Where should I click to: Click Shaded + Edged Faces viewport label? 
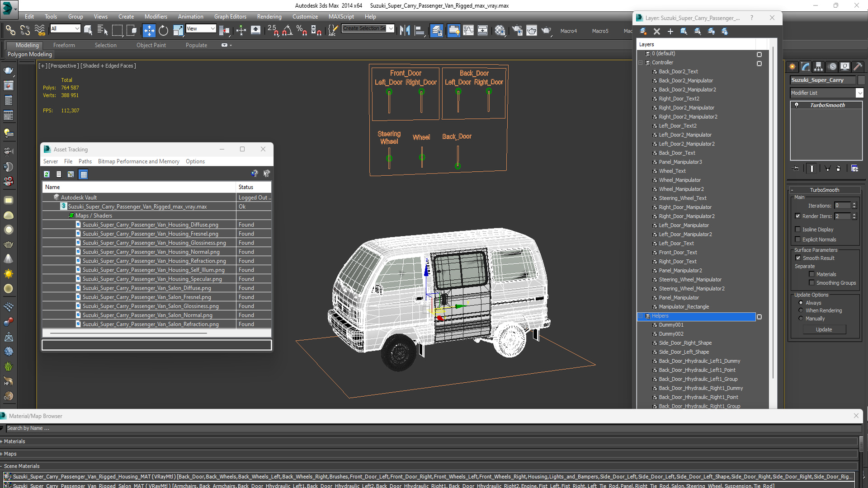(108, 66)
